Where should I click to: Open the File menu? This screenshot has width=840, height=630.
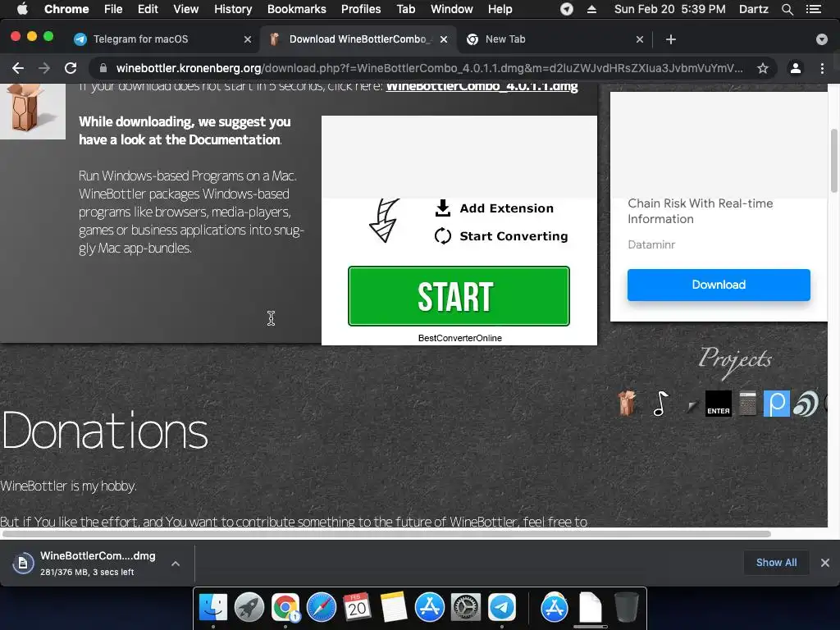pyautogui.click(x=113, y=9)
